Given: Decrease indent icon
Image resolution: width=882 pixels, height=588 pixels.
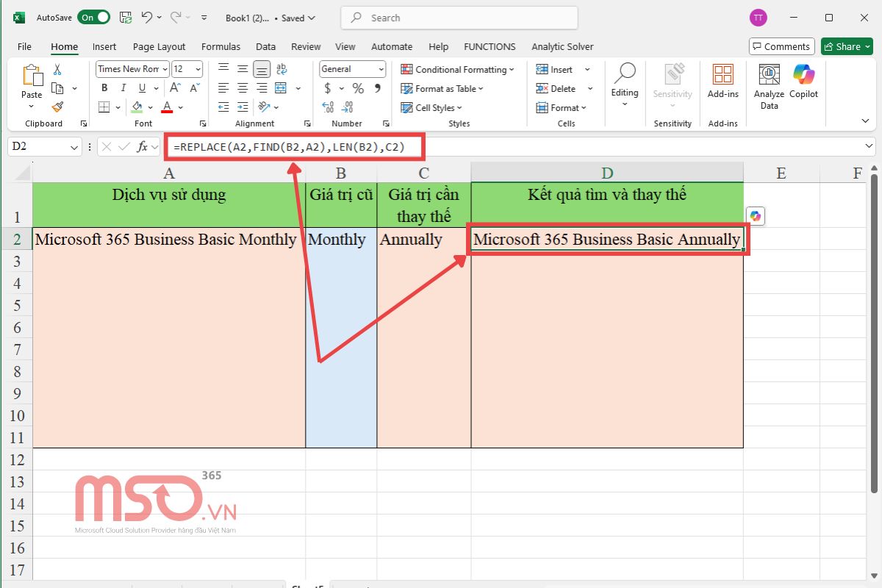Looking at the screenshot, I should click(223, 107).
